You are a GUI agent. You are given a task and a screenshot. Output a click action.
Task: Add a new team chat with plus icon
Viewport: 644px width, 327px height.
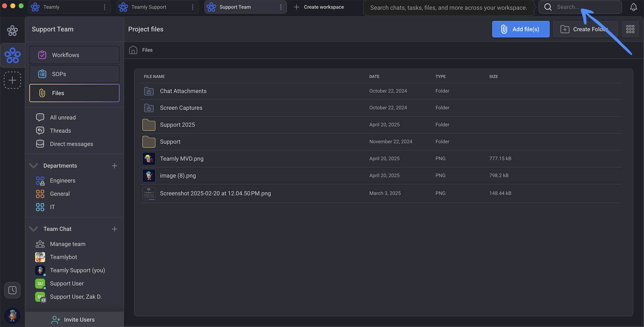[115, 229]
